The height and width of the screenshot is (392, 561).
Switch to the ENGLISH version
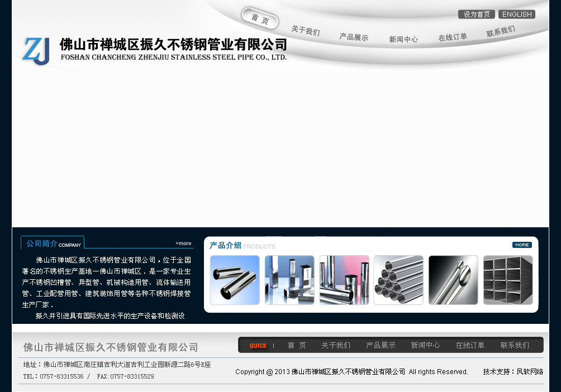(x=517, y=15)
